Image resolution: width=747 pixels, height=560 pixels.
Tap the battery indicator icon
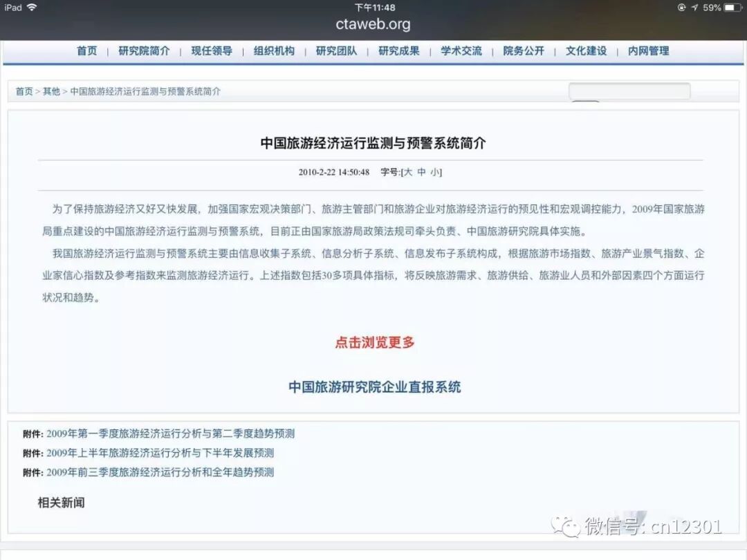coord(734,8)
